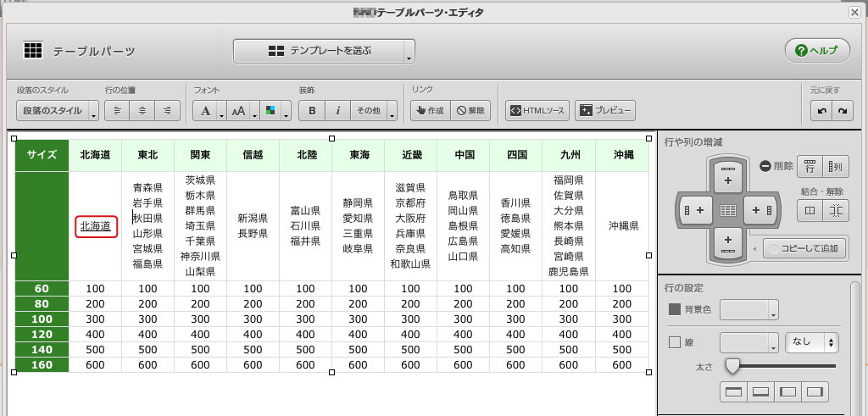
Task: Click the font A icon
Action: click(205, 111)
